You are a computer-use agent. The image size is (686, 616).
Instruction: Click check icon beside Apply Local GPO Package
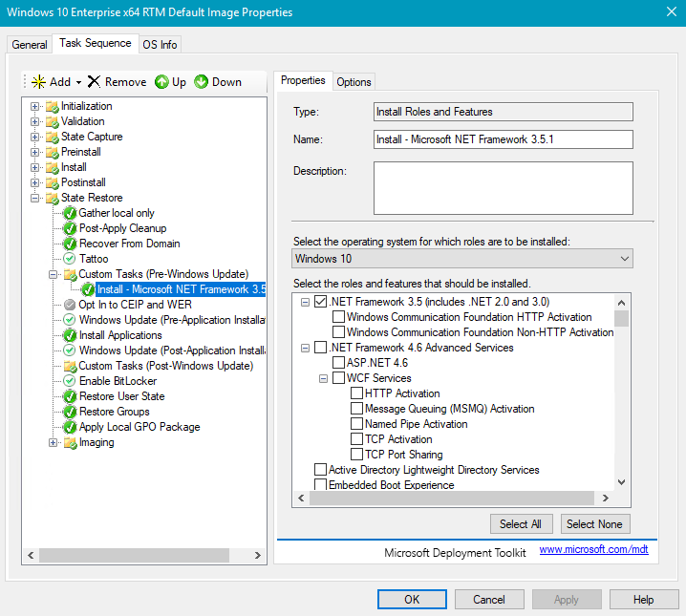[70, 427]
